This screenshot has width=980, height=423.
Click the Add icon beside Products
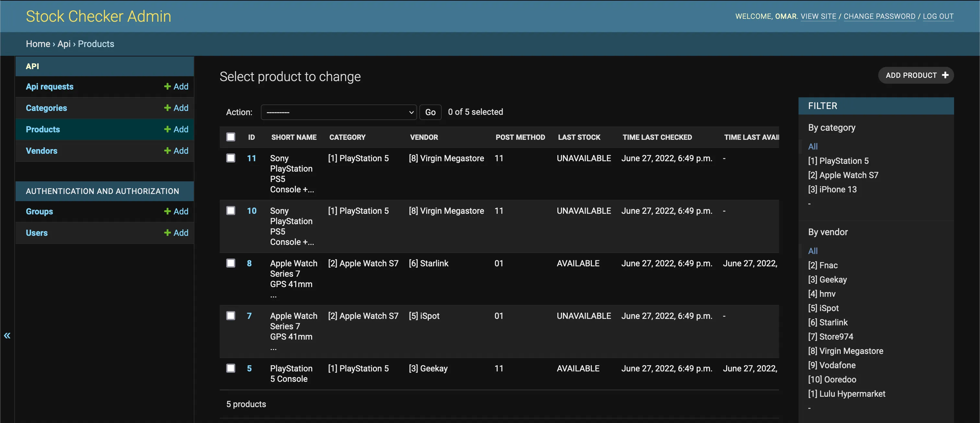coord(168,129)
